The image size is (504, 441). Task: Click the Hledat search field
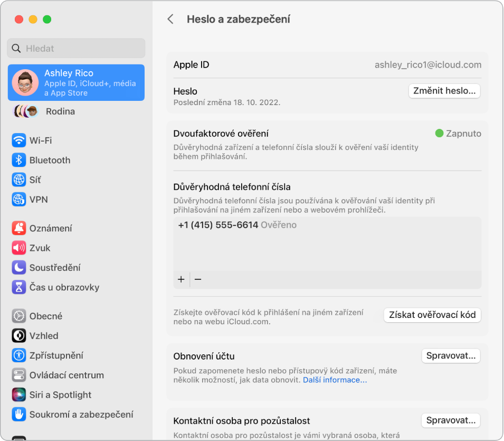pyautogui.click(x=76, y=48)
